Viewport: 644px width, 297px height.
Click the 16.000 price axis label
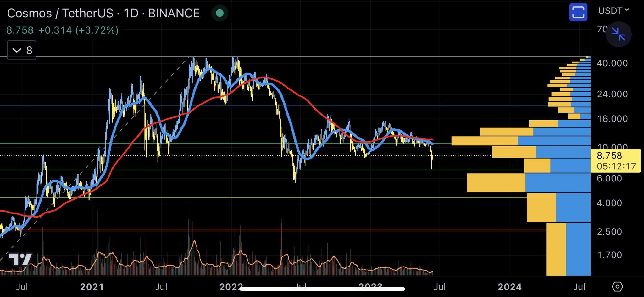(612, 119)
